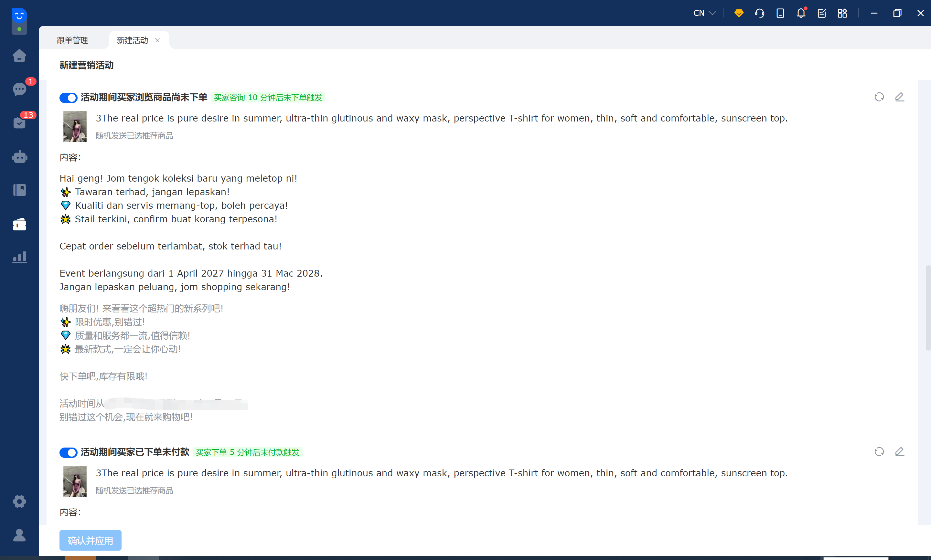The image size is (931, 560).
Task: Click 买家咨询 10 分钟后未下单触发 tag
Action: tap(268, 98)
